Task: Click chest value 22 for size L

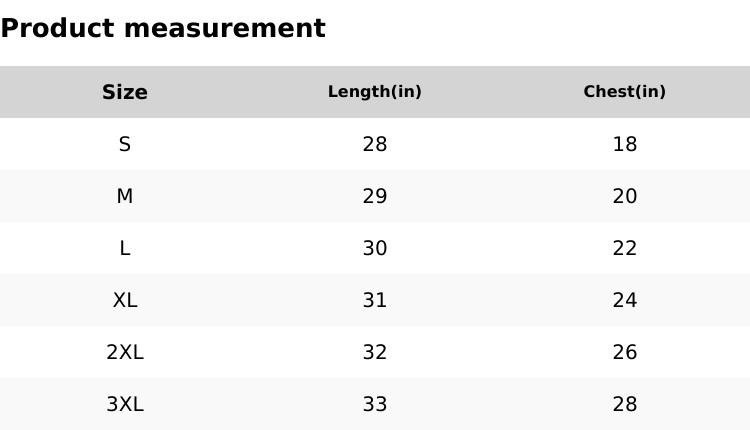Action: 625,248
